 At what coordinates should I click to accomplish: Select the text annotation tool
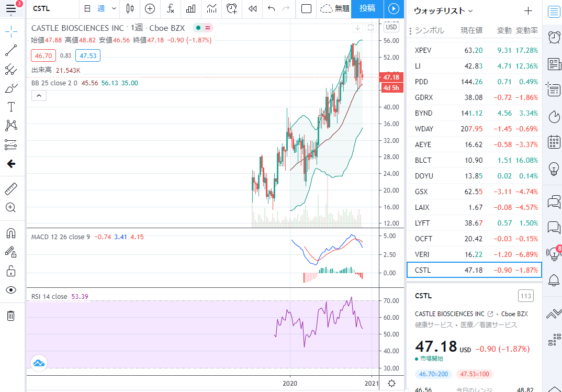[x=11, y=107]
